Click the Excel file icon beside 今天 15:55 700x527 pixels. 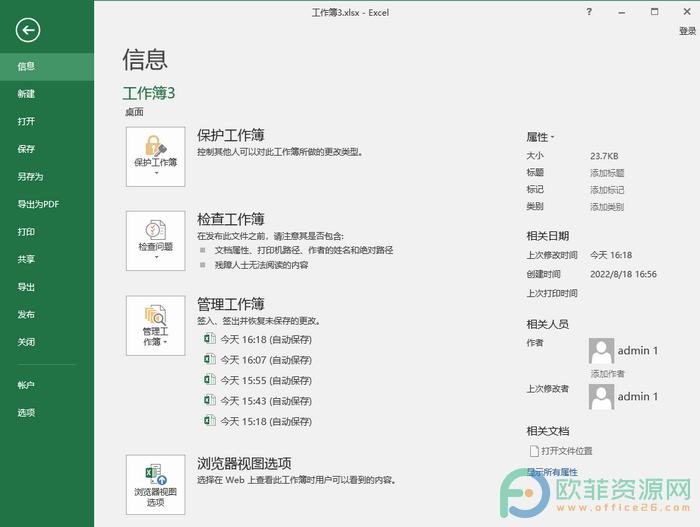(210, 380)
